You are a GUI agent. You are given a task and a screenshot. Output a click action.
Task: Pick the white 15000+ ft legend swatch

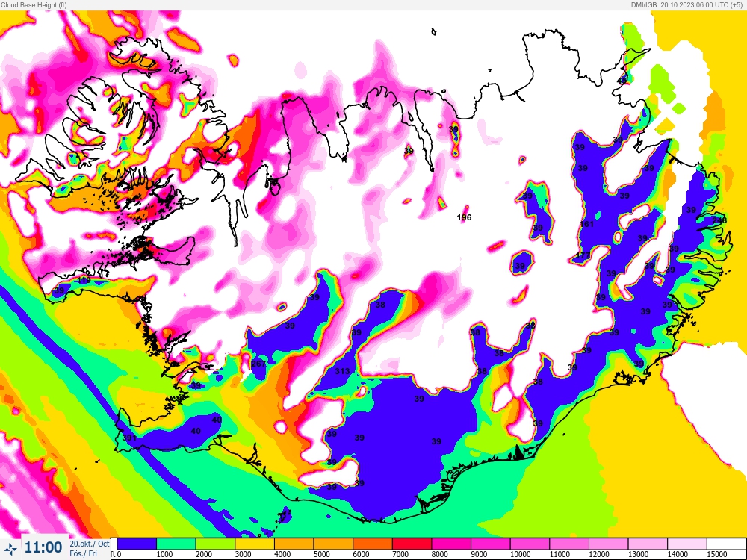(726, 544)
